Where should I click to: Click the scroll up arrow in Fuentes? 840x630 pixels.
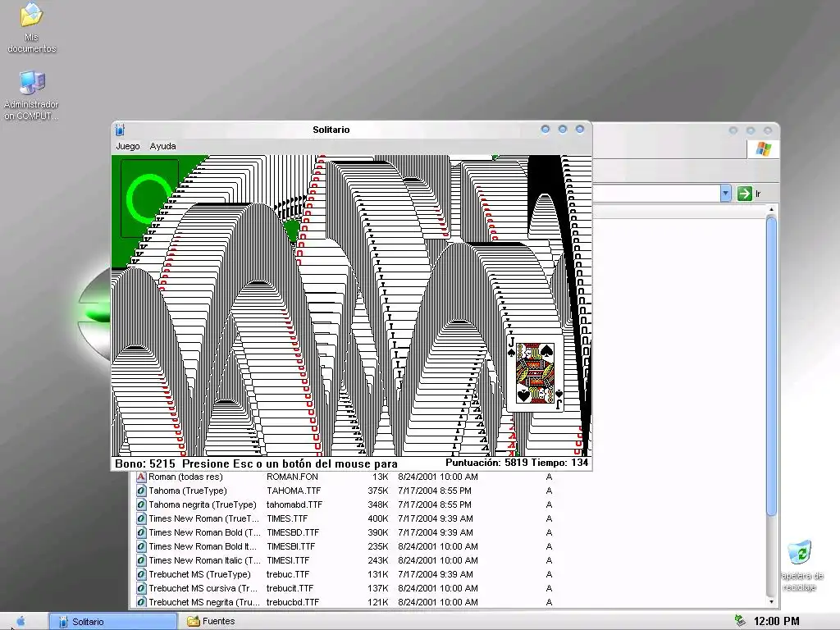(771, 209)
